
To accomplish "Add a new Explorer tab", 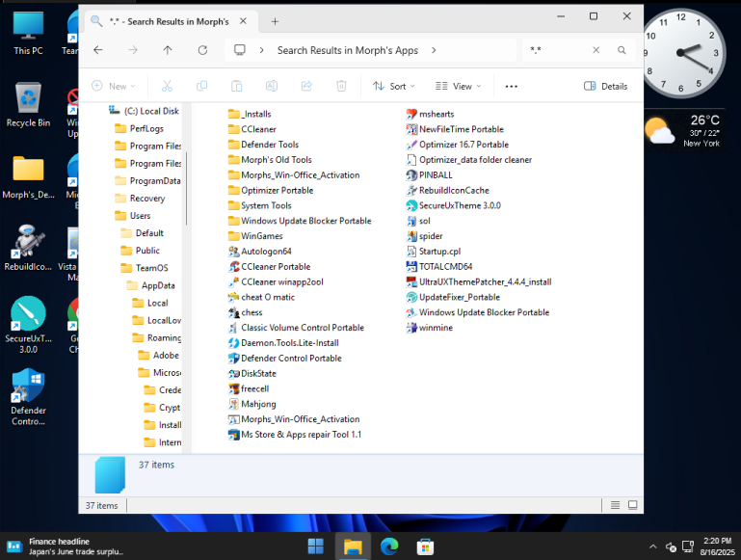I will pos(275,22).
